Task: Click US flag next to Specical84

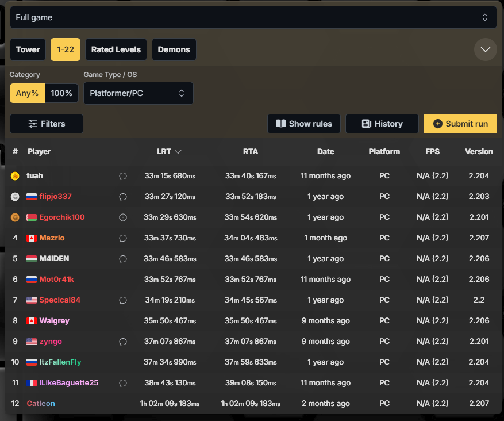Action: (32, 300)
